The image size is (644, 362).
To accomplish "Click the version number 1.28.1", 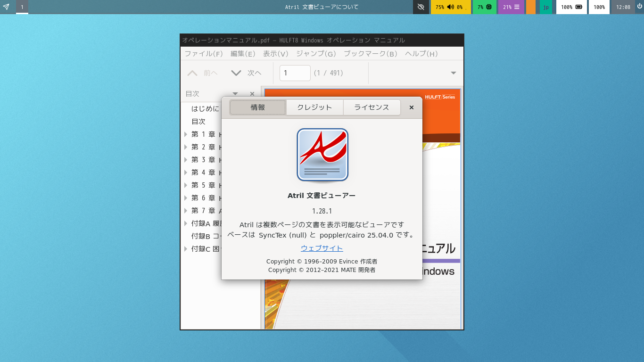I will click(x=322, y=211).
